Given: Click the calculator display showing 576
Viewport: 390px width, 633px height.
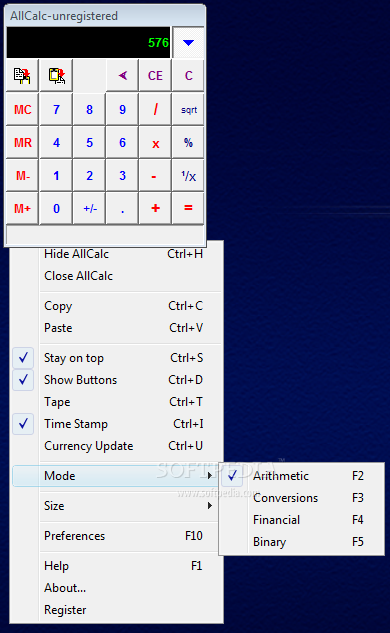Looking at the screenshot, I should pyautogui.click(x=88, y=42).
